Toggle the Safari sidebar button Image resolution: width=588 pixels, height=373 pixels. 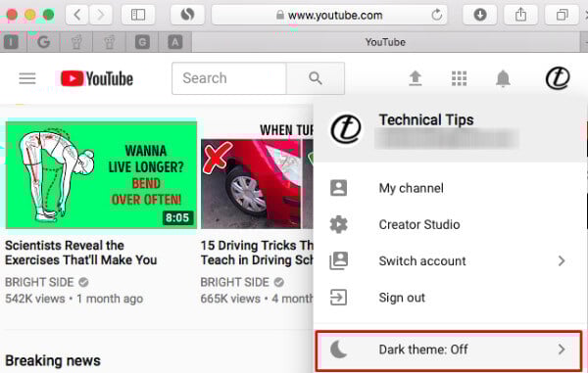138,15
